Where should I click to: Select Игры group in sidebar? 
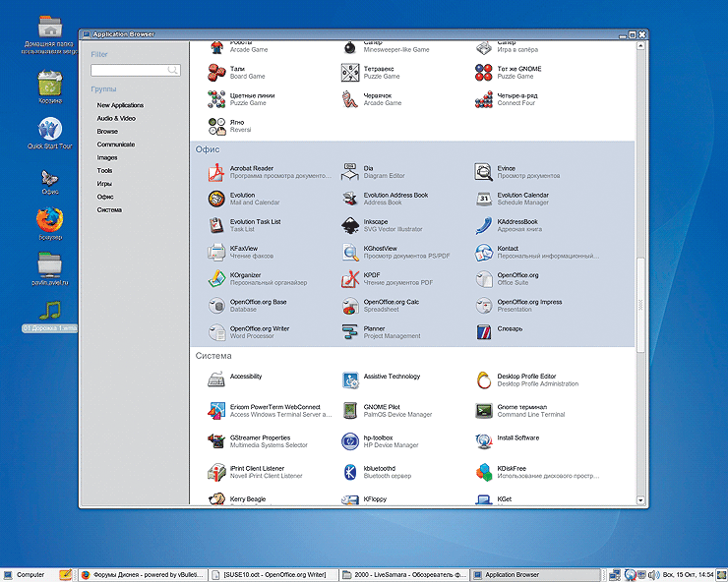(x=104, y=184)
